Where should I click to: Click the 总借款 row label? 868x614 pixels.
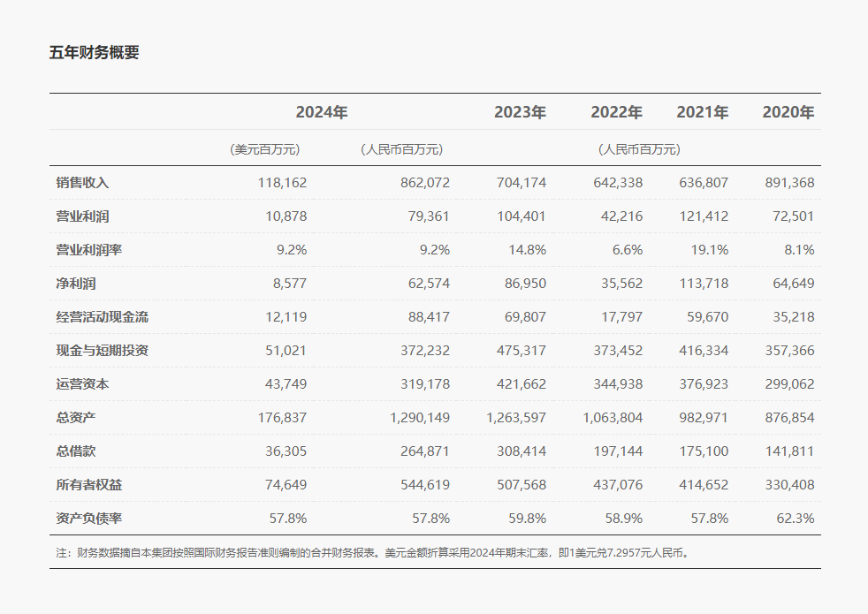(76, 451)
